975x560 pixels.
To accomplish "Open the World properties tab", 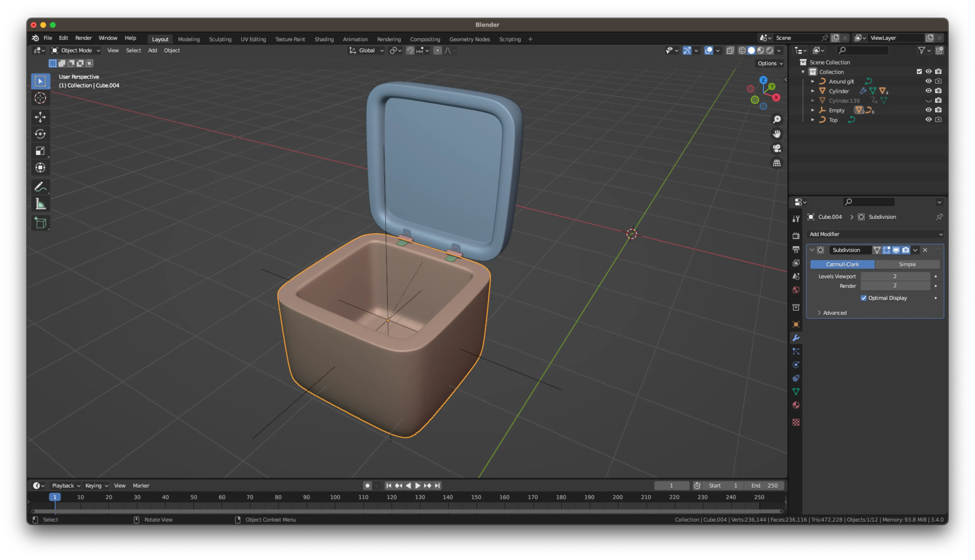I will point(796,290).
